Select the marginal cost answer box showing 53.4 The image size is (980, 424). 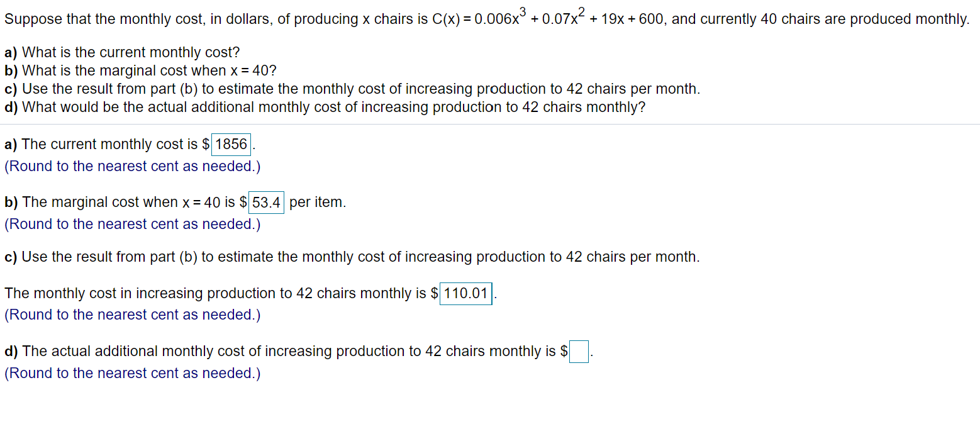[267, 202]
